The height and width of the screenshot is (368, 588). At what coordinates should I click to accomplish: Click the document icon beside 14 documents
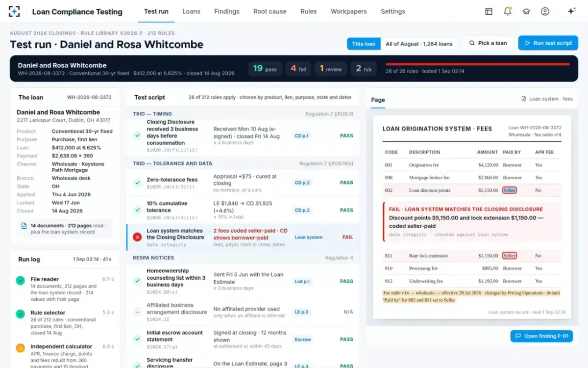24,226
